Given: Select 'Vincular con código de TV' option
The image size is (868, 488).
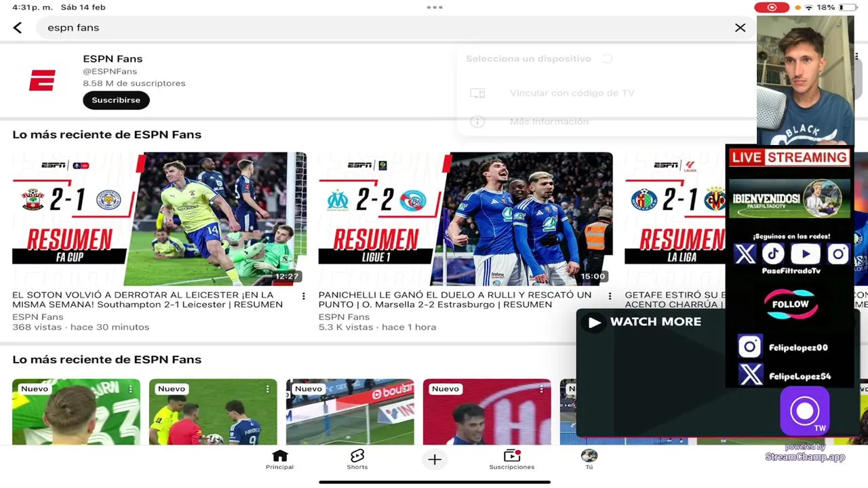Looking at the screenshot, I should pos(572,93).
